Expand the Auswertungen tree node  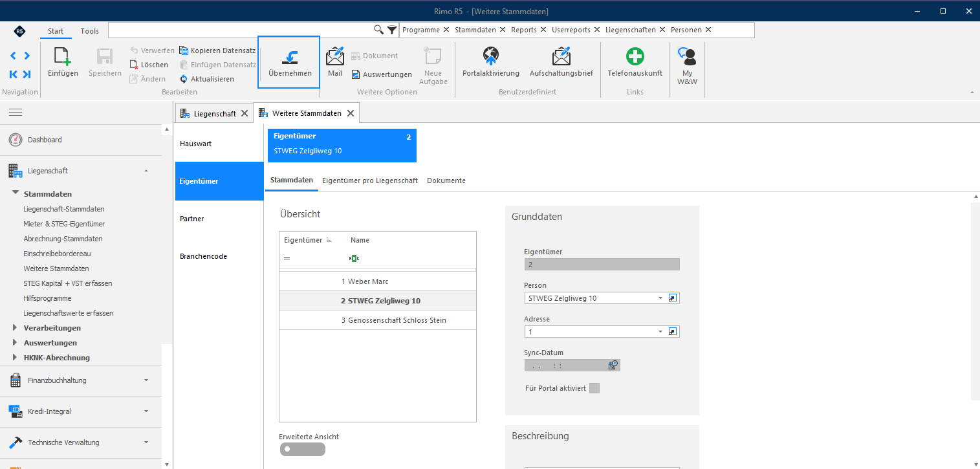coord(15,342)
